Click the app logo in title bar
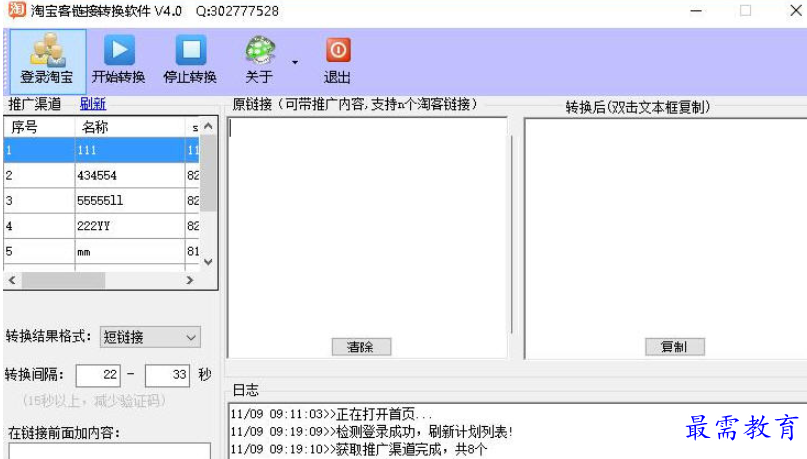This screenshot has width=807, height=459. pos(16,9)
